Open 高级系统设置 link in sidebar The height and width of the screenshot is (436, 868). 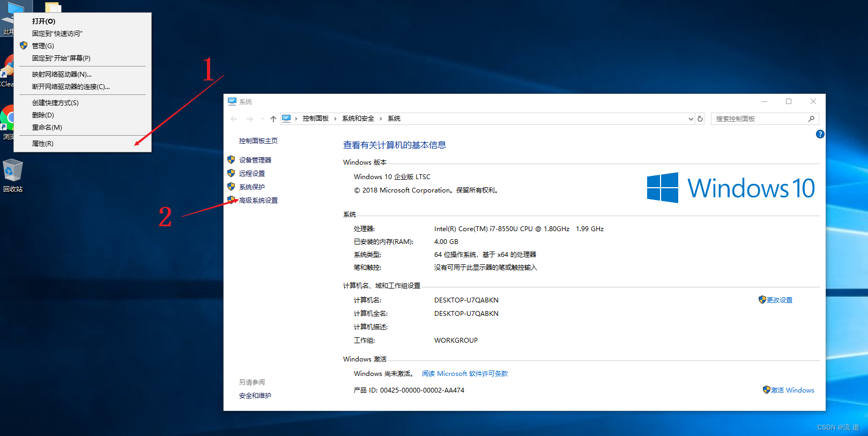tap(258, 201)
